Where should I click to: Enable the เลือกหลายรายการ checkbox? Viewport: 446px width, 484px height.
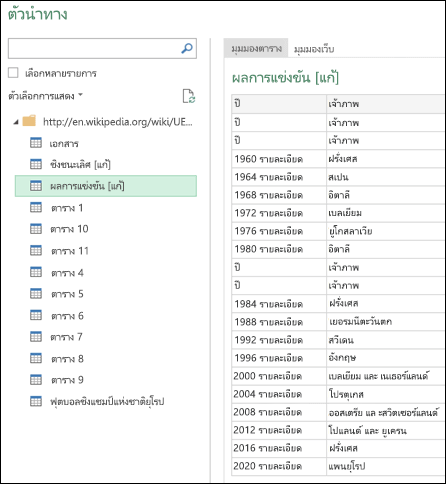(13, 73)
